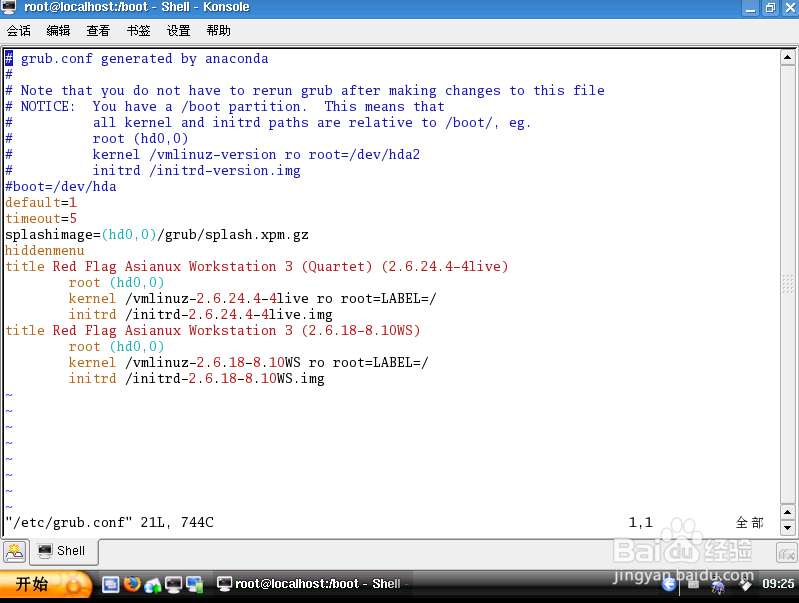The height and width of the screenshot is (603, 799).
Task: Open the 开始 start menu
Action: click(x=46, y=584)
